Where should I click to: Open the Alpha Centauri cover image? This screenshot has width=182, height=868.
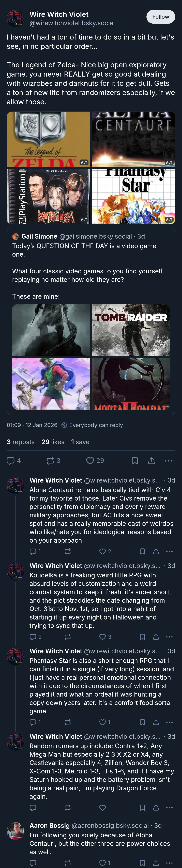[x=133, y=139]
